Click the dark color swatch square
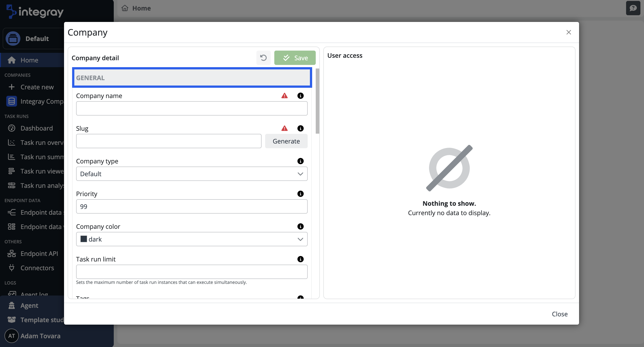The width and height of the screenshot is (644, 347). [84, 239]
